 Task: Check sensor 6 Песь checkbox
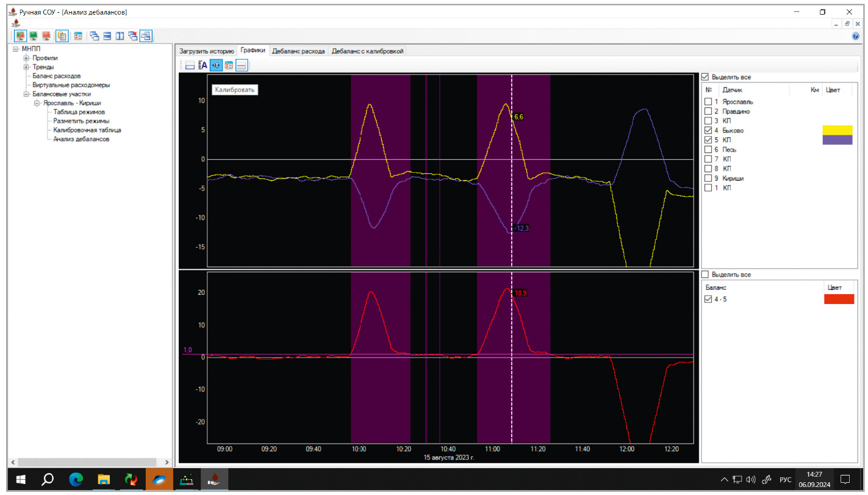[708, 150]
